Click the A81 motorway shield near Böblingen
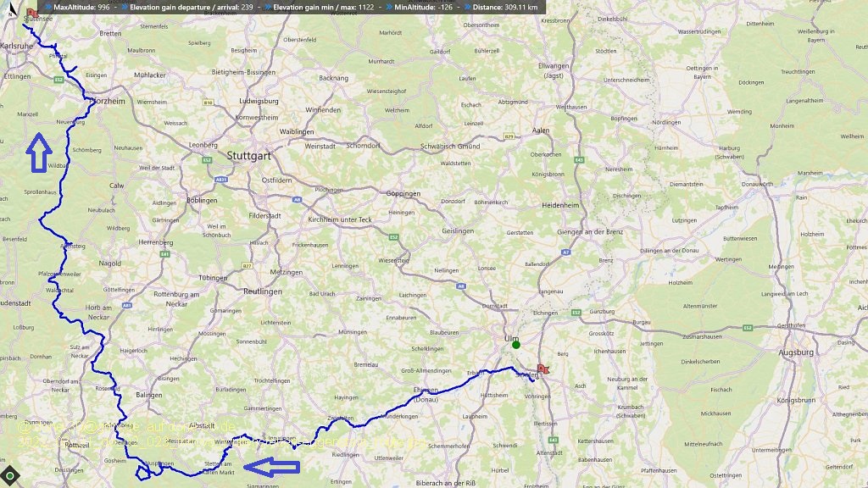868x488 pixels. 221,180
